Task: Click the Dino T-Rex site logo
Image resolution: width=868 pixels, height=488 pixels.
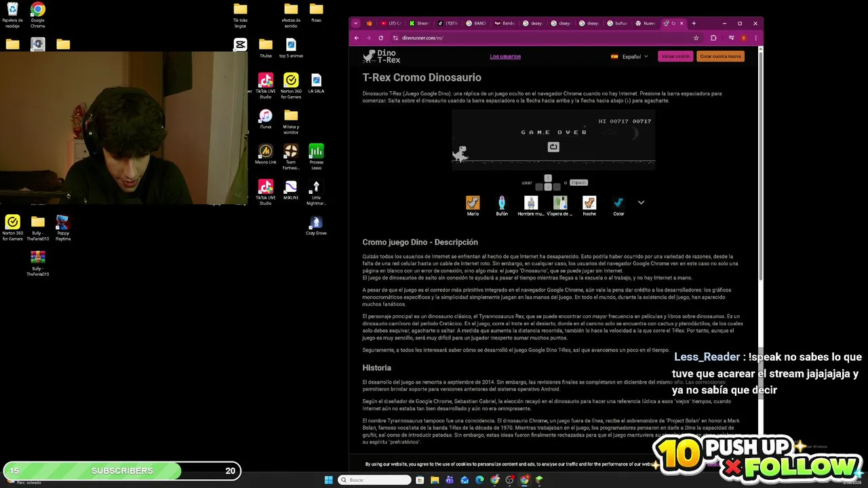Action: [381, 56]
